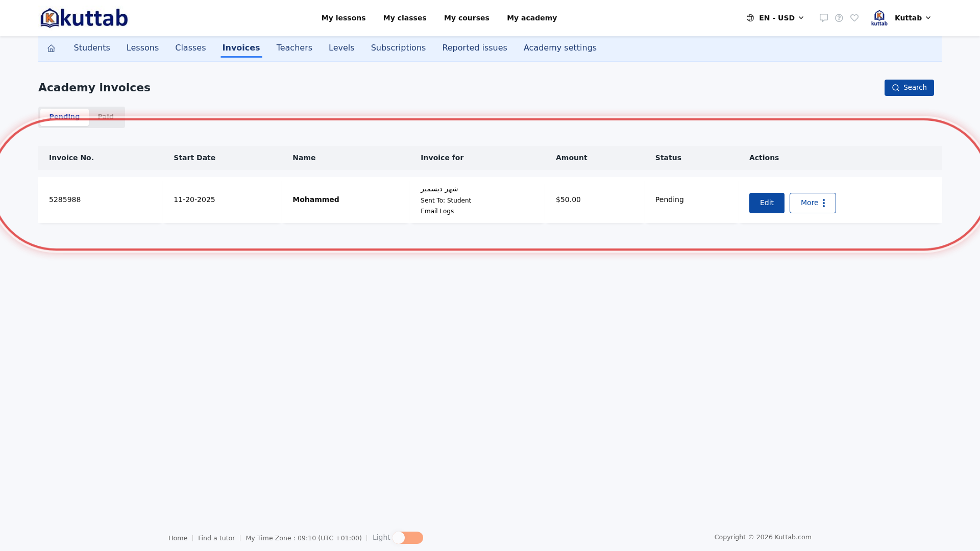Open My courses menu

[467, 18]
